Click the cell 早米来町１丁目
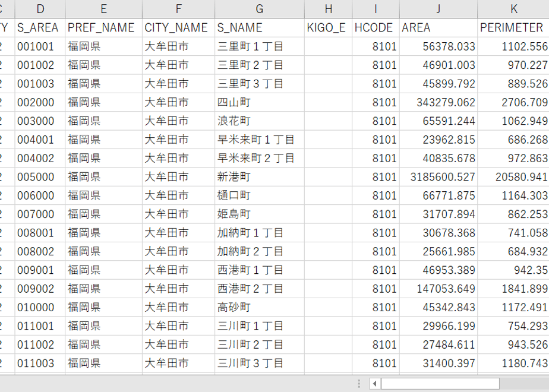This screenshot has width=549, height=392. [x=260, y=140]
